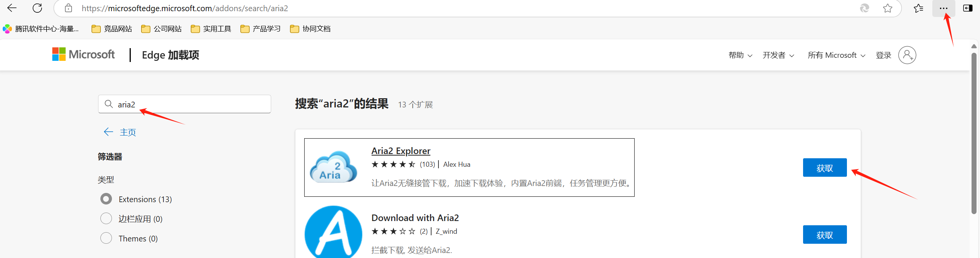This screenshot has width=980, height=258.
Task: Click 获取 button for Aria2 Explorer
Action: click(x=824, y=168)
